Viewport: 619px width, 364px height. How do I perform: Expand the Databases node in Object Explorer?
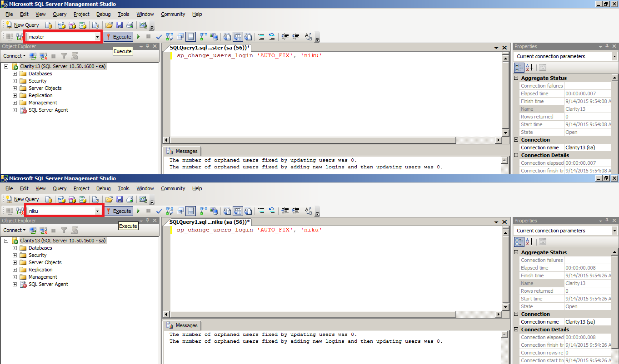[15, 74]
